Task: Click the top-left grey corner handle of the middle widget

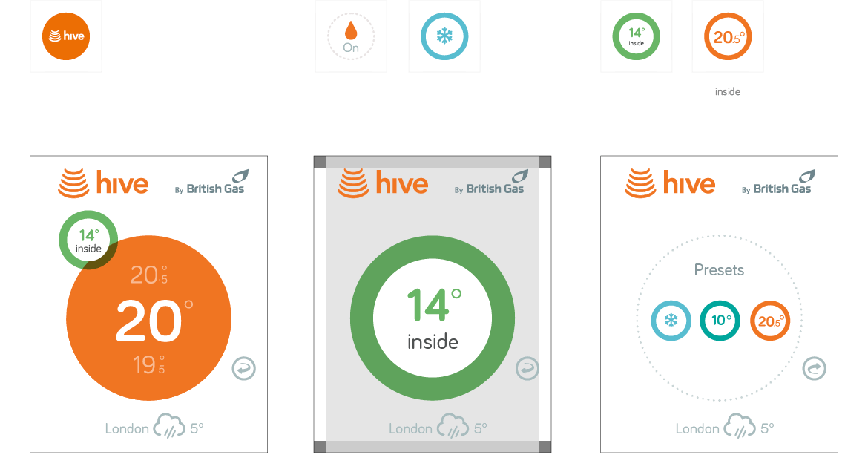Action: pyautogui.click(x=320, y=162)
